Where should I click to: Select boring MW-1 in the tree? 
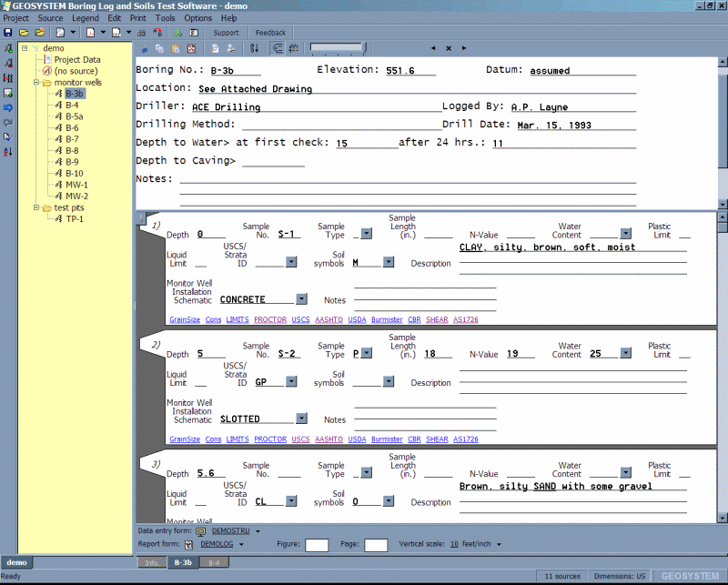pos(76,185)
